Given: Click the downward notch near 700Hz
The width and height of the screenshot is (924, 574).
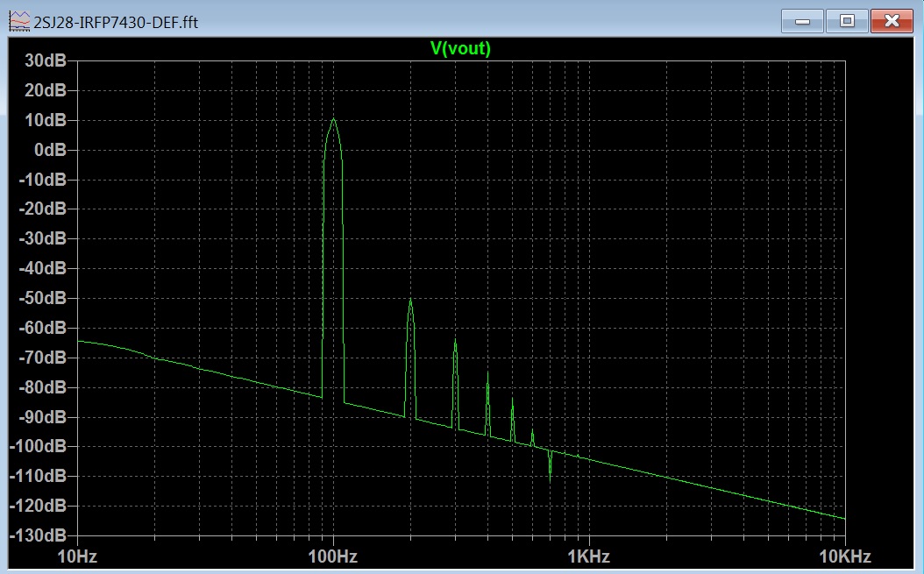Looking at the screenshot, I should pos(551,478).
